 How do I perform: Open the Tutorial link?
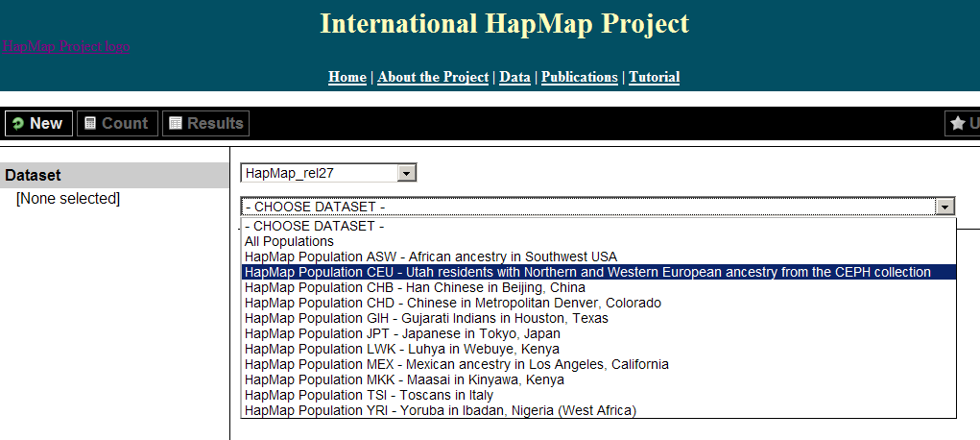coord(654,77)
